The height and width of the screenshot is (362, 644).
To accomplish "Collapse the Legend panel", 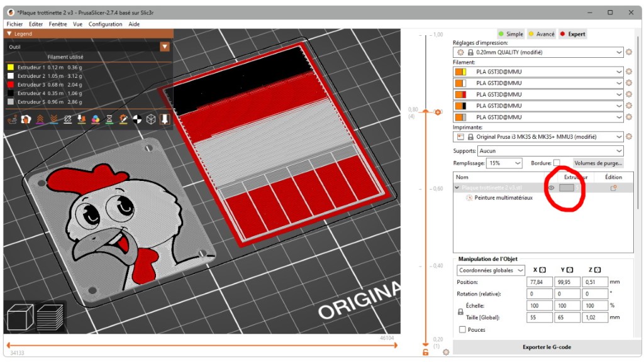I will [x=9, y=34].
